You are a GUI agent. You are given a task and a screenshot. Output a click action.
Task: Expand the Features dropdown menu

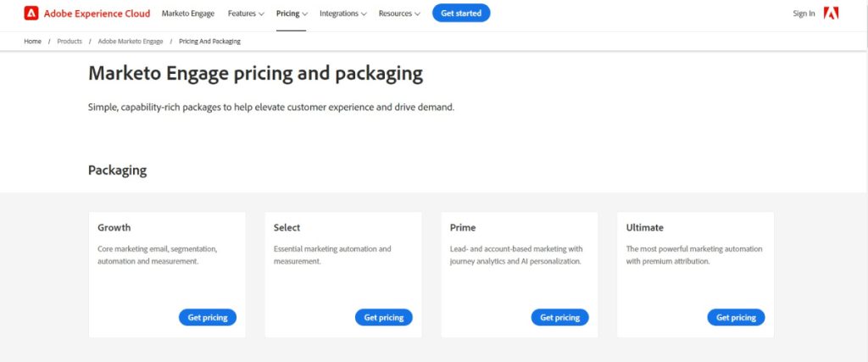point(246,14)
